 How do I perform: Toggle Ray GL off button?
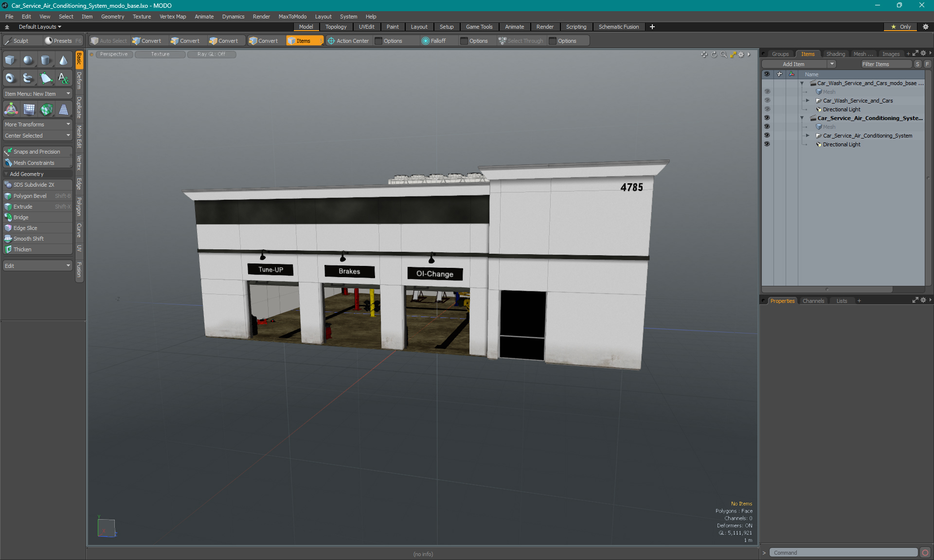pyautogui.click(x=211, y=53)
